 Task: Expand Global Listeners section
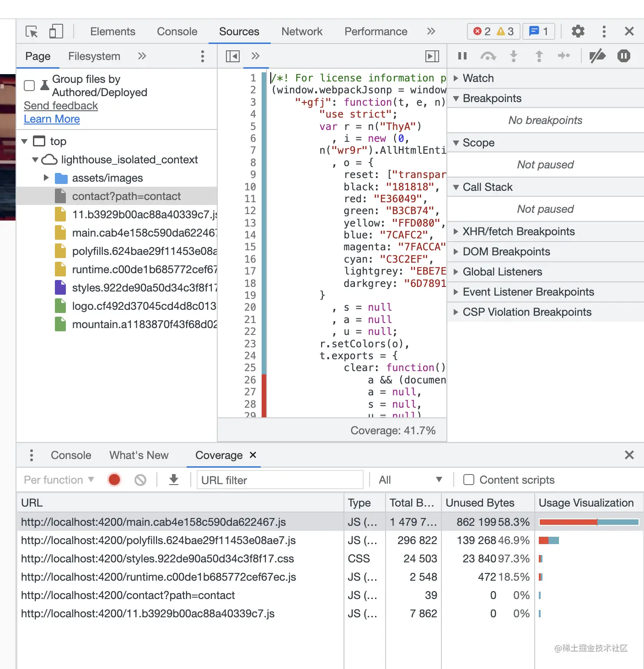pos(545,272)
